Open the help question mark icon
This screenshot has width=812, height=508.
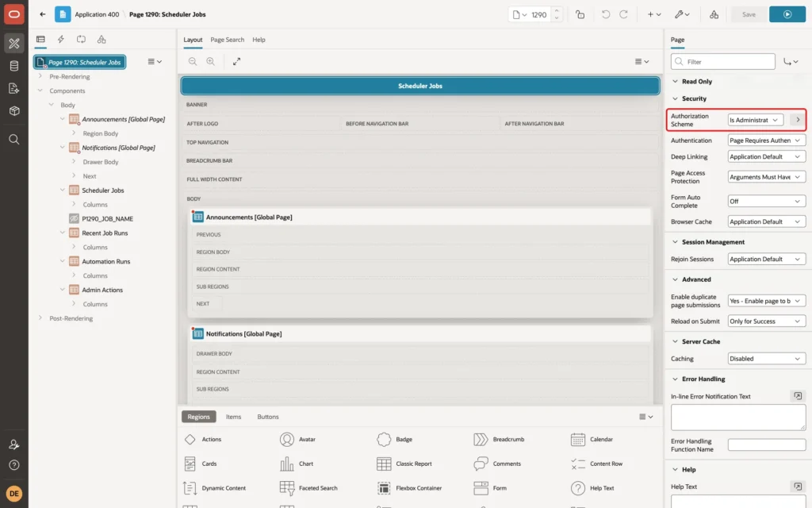click(x=14, y=465)
